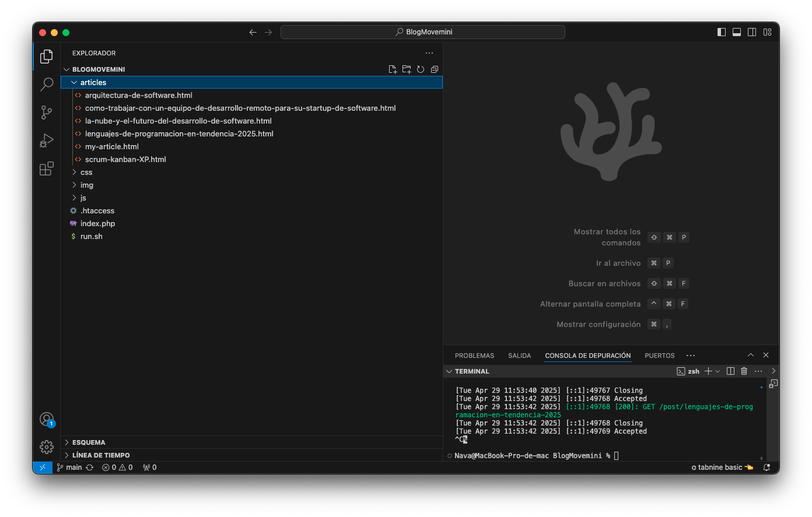Open the terminal launch profile dropdown
812x517 pixels.
(x=717, y=371)
